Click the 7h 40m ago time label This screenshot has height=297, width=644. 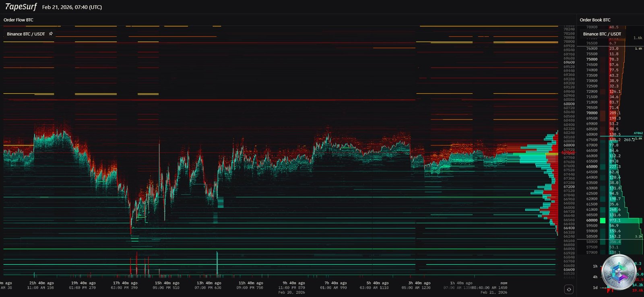pyautogui.click(x=335, y=283)
